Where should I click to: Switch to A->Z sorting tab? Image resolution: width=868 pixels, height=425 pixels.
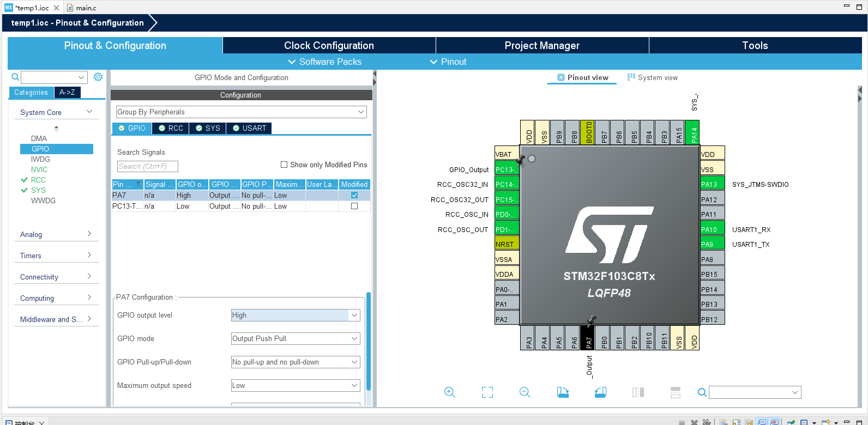pyautogui.click(x=68, y=92)
